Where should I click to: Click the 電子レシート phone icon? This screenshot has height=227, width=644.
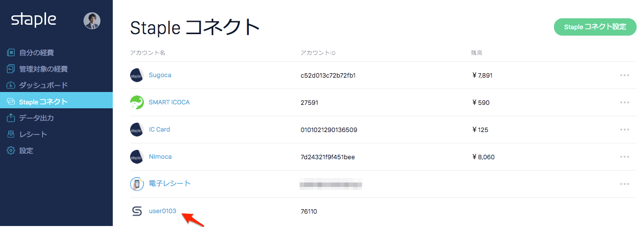(x=137, y=184)
